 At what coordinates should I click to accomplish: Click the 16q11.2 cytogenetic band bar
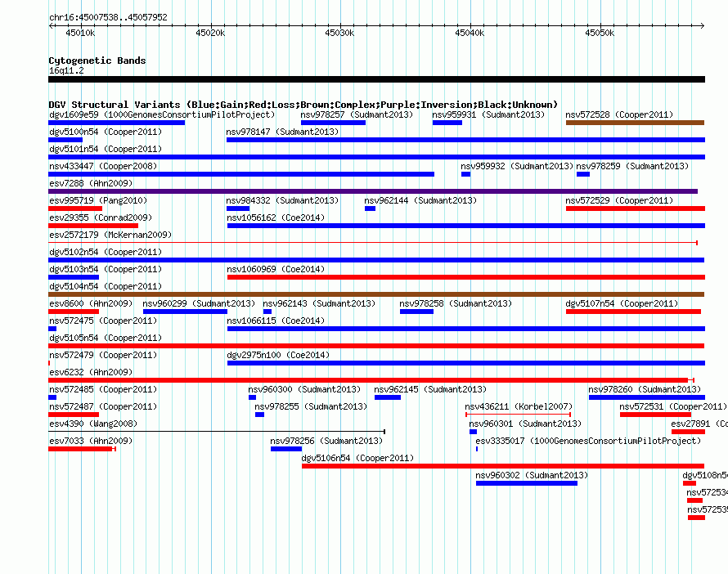coord(376,79)
